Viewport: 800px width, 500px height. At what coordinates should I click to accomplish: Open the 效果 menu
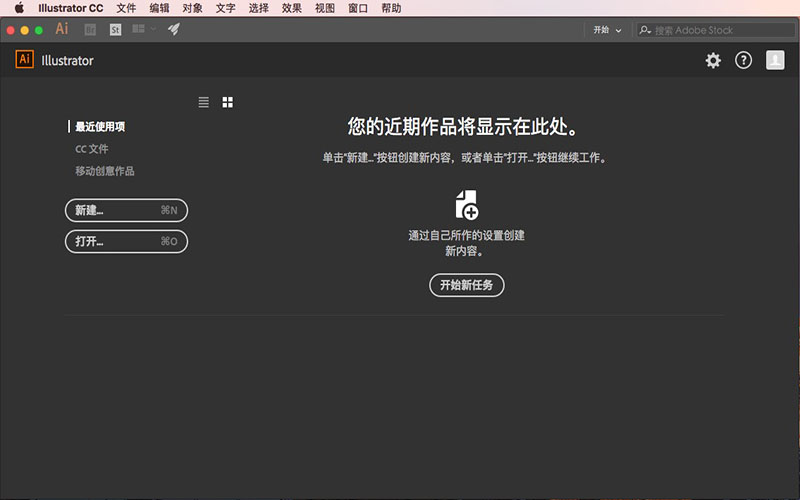(292, 8)
